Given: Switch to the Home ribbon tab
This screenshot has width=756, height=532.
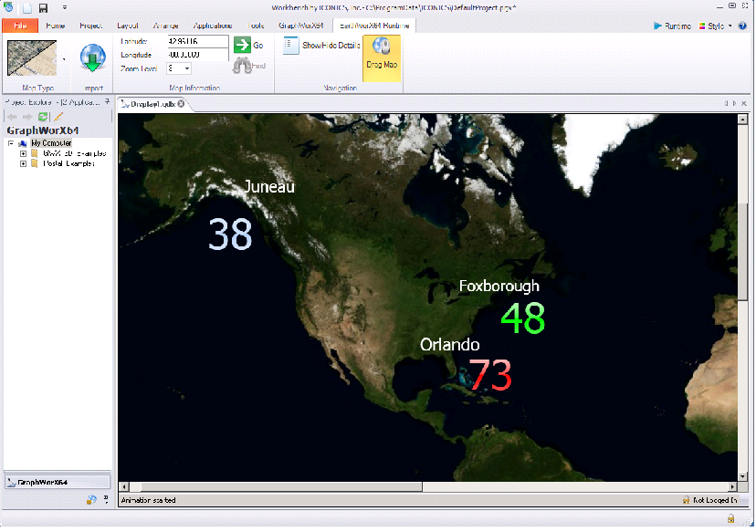Looking at the screenshot, I should pos(56,26).
